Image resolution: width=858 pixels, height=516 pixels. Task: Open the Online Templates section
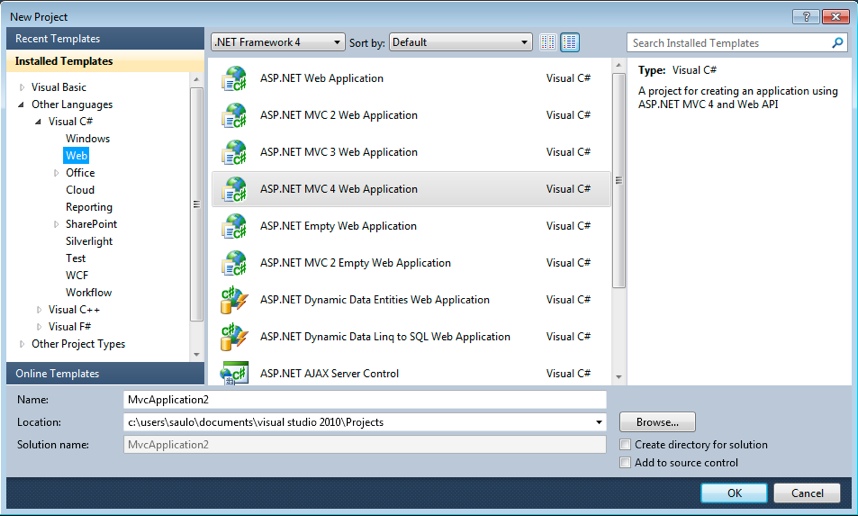coord(105,373)
